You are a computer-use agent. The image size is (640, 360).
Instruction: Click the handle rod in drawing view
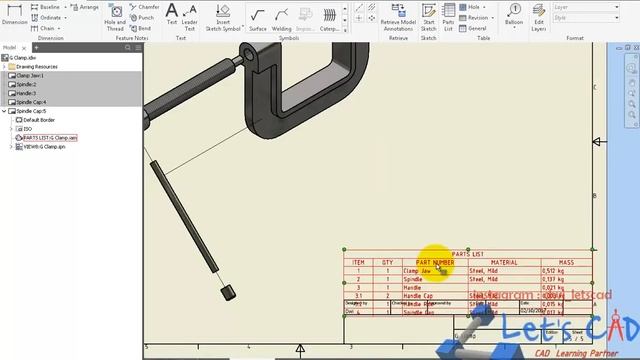184,216
